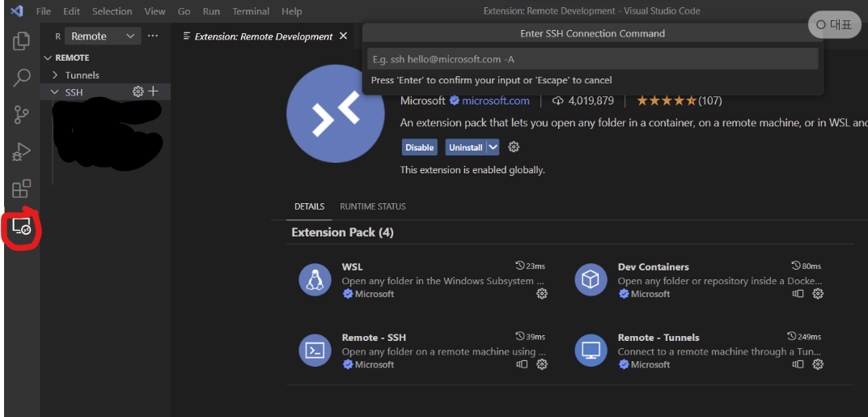Screen dimensions: 868x417
Task: Open the Uninstall dropdown arrow
Action: [x=493, y=147]
